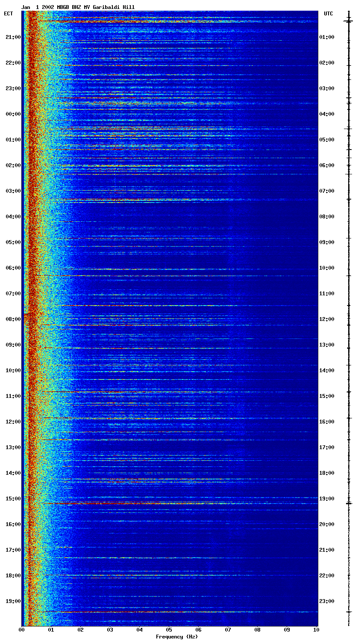Image resolution: width=364 pixels, height=641 pixels.
Task: Pick the 15:00 label on the UTC axis
Action: tap(327, 396)
